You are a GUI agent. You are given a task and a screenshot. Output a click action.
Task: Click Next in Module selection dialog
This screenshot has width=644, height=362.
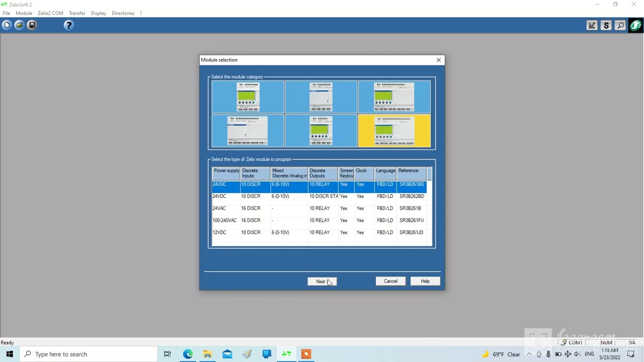pyautogui.click(x=322, y=282)
